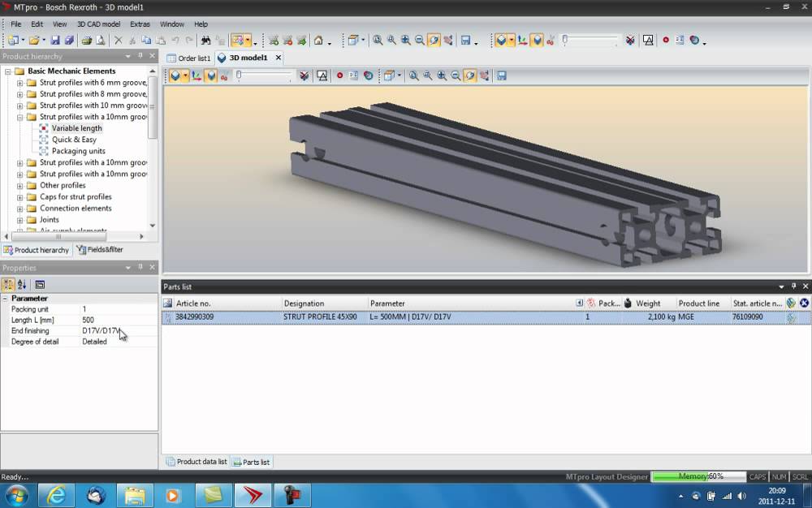The width and height of the screenshot is (812, 508).
Task: Click the Delete X icon in toolbar
Action: 118,41
